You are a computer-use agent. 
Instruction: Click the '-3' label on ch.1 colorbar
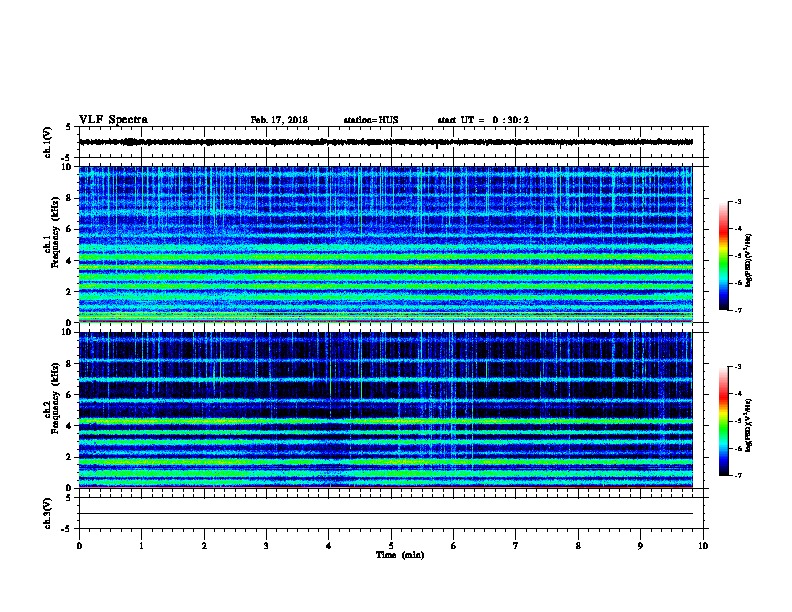(737, 201)
